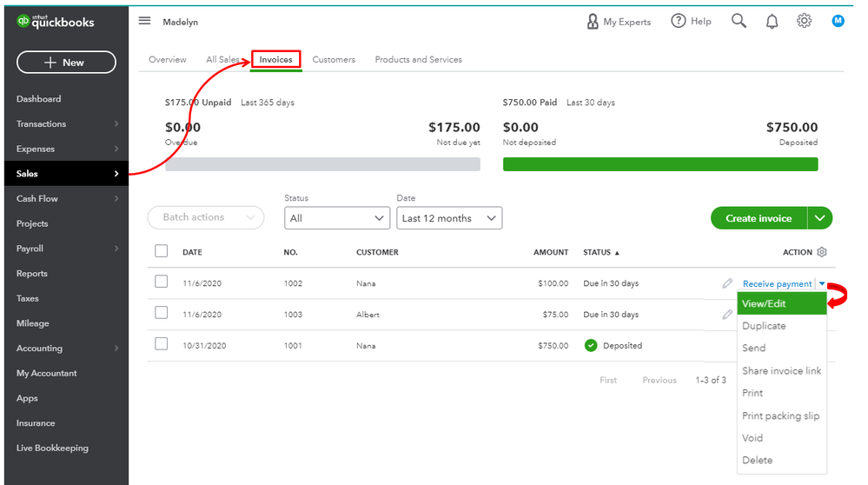Expand the Accounting sidebar submenu

tap(116, 349)
